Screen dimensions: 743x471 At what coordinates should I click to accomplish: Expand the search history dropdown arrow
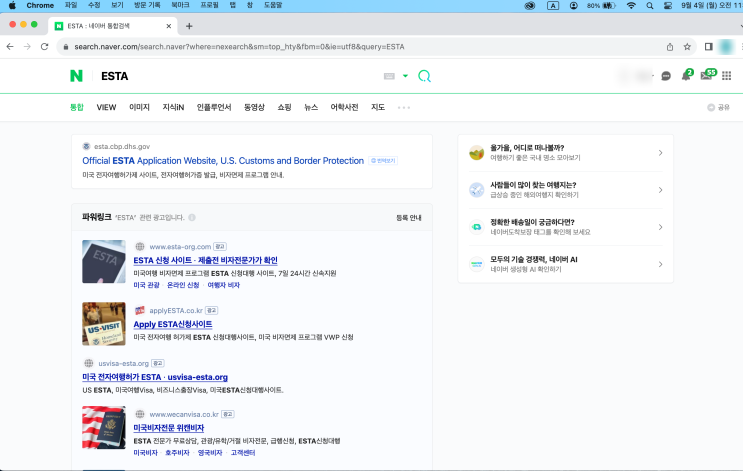pyautogui.click(x=405, y=76)
